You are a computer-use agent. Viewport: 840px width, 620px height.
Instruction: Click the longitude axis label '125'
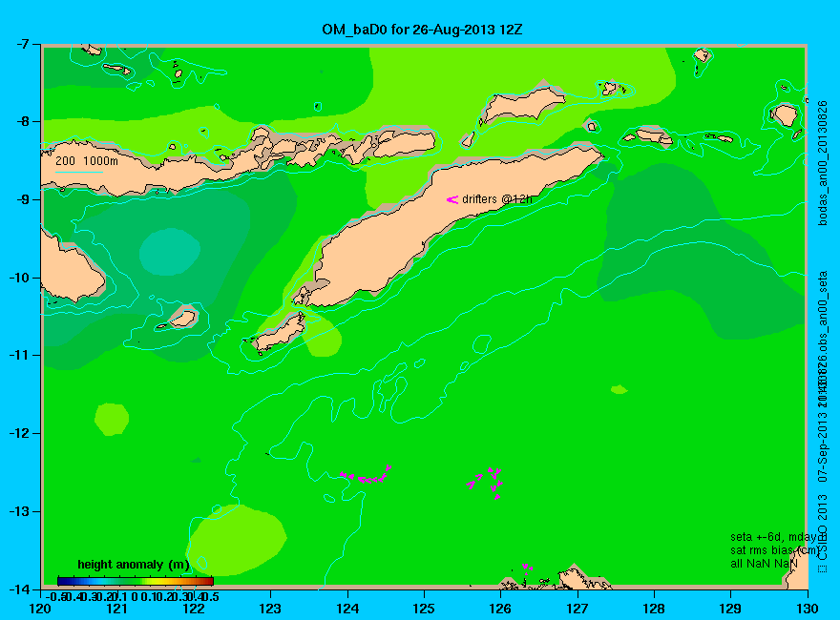tap(424, 609)
